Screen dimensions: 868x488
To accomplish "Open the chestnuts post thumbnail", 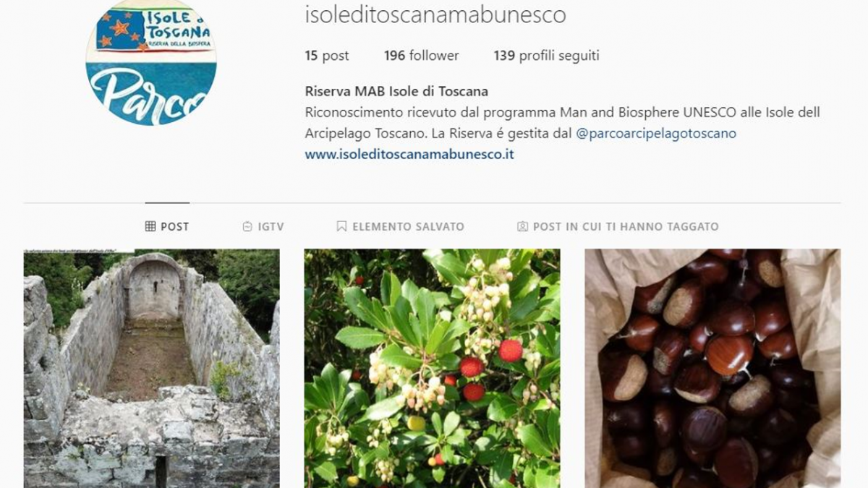I will coord(712,369).
